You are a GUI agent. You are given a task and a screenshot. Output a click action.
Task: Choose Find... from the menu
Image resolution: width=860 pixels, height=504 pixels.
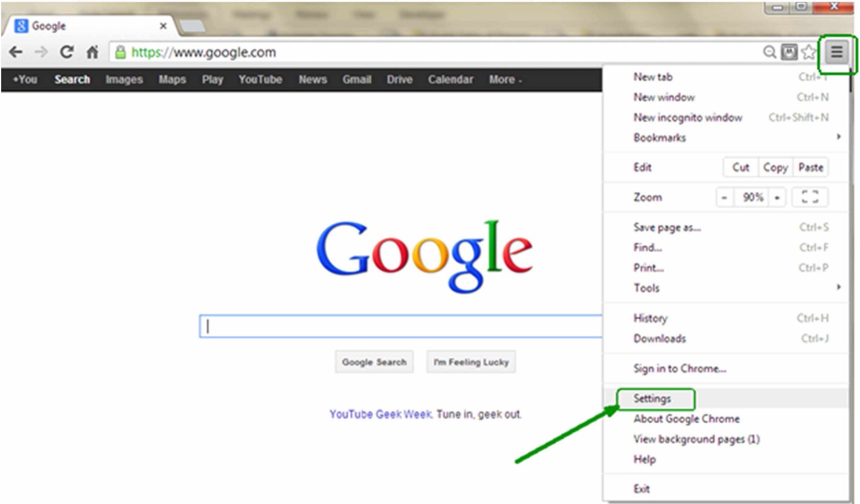click(726, 248)
